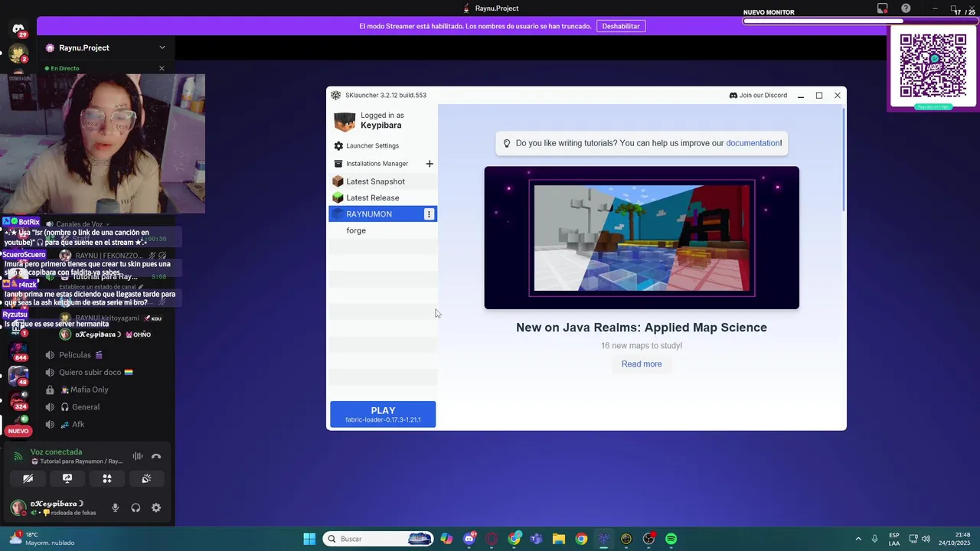This screenshot has width=980, height=551.
Task: Open volume control in system tray
Action: click(x=926, y=539)
